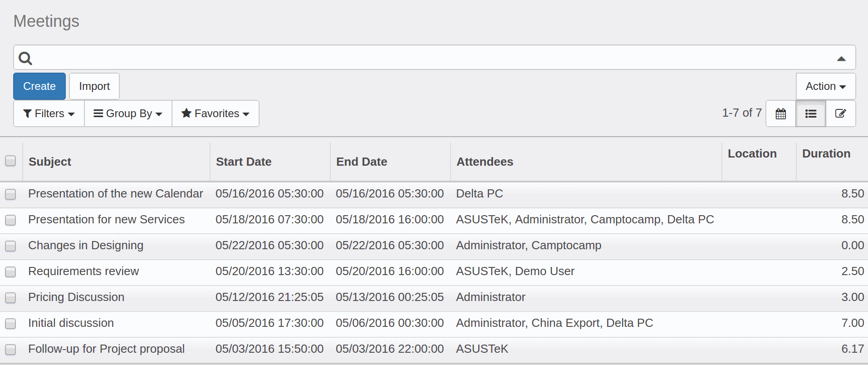This screenshot has width=868, height=365.
Task: Open the Favorites dropdown
Action: (x=216, y=113)
